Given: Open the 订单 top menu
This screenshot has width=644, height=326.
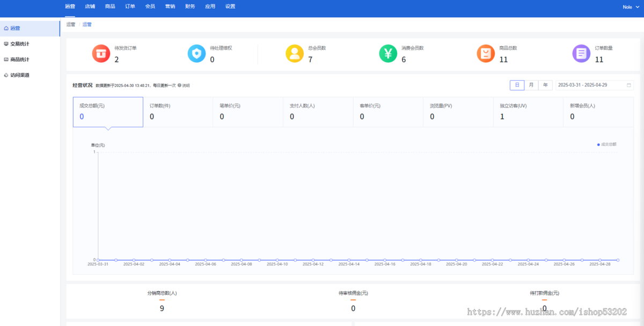Looking at the screenshot, I should pyautogui.click(x=130, y=6).
